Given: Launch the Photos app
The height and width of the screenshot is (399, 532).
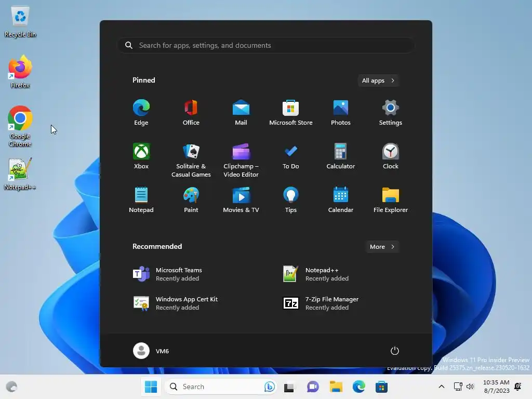Looking at the screenshot, I should click(341, 113).
